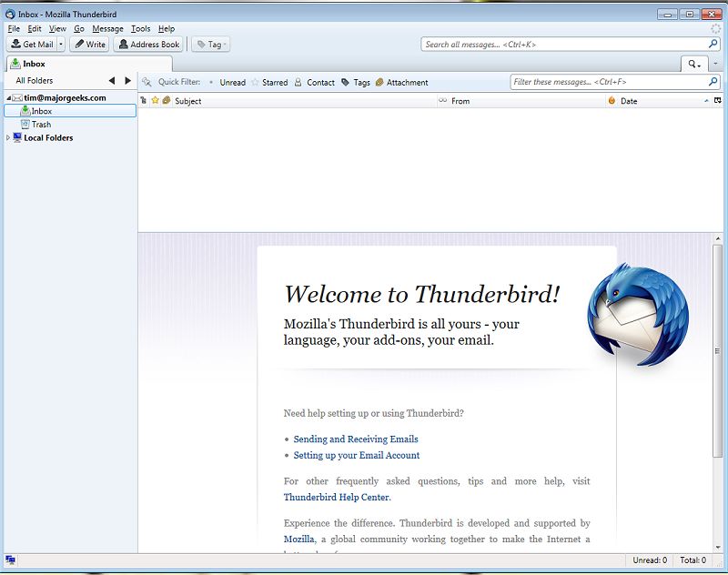Collapse the tim@majorgeeks.com account
The image size is (728, 575).
click(8, 98)
